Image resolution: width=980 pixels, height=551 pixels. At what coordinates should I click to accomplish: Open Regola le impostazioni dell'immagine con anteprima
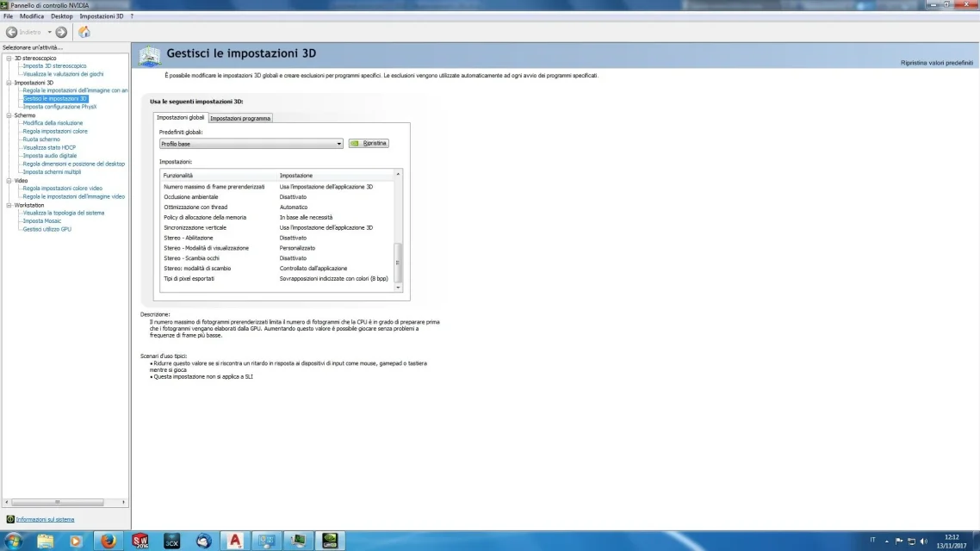tap(75, 90)
